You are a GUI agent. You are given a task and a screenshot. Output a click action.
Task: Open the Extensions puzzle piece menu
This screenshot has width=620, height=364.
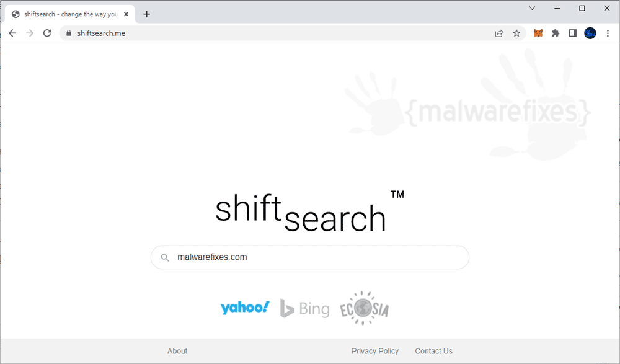[556, 33]
